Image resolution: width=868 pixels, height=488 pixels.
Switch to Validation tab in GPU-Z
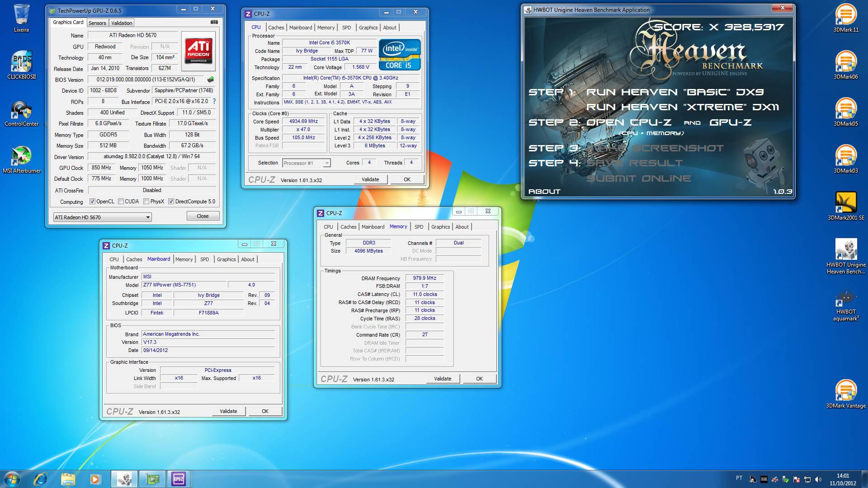122,23
